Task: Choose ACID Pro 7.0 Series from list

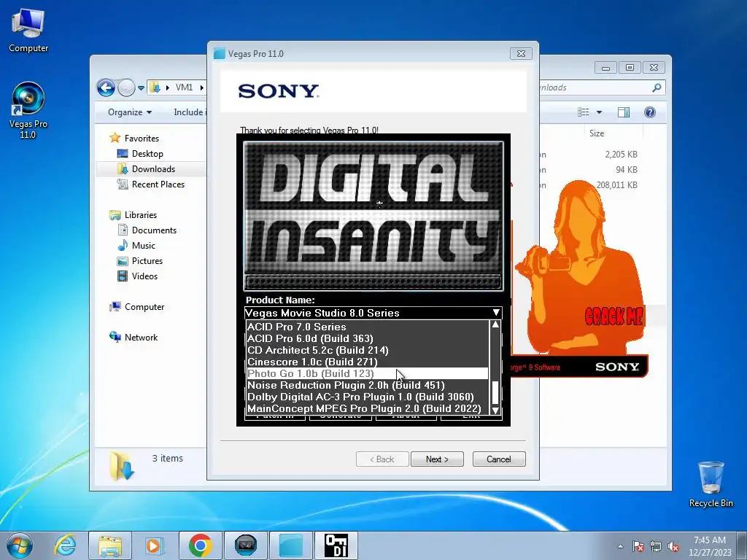Action: pos(368,327)
